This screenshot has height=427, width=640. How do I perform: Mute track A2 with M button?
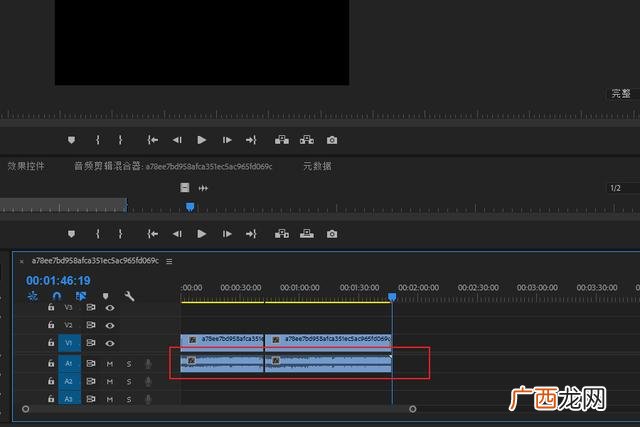point(110,382)
